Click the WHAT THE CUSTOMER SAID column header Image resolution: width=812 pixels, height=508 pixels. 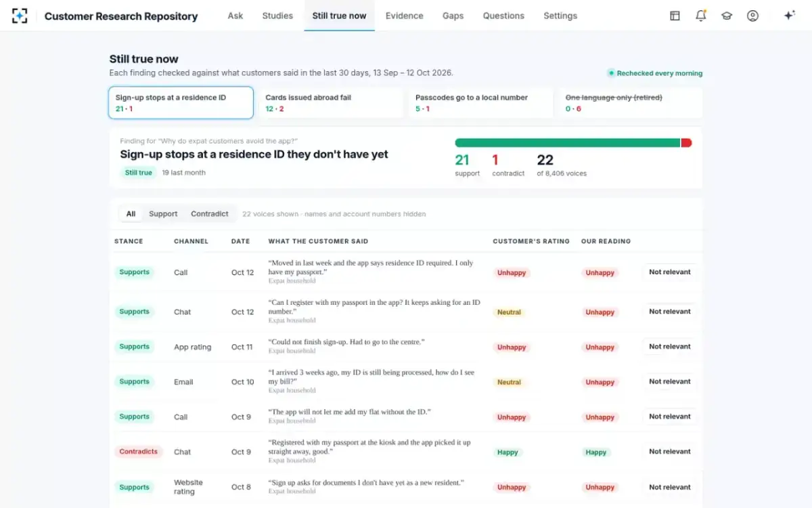pos(318,241)
